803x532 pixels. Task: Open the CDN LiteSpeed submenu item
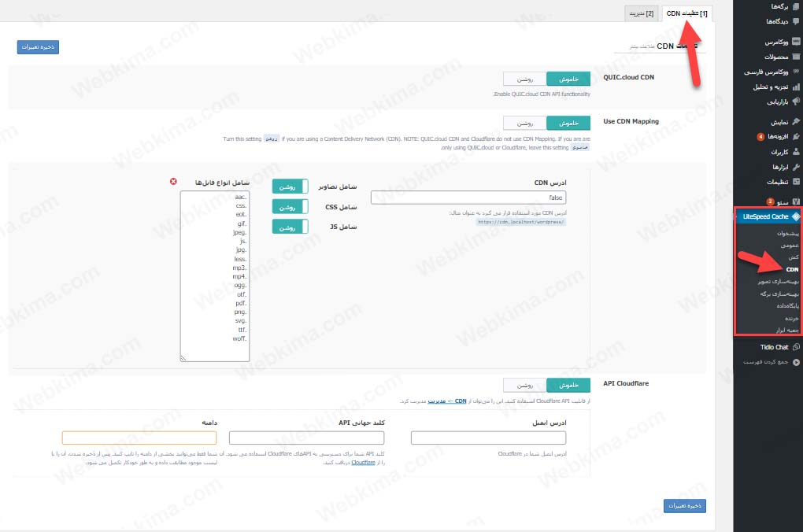click(x=792, y=269)
